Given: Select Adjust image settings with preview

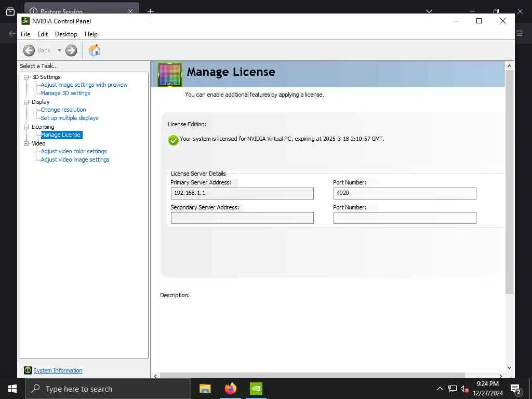Looking at the screenshot, I should [x=84, y=85].
